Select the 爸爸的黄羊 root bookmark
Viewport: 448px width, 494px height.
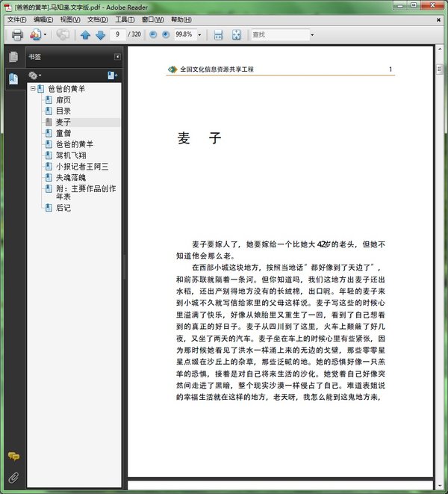click(66, 89)
